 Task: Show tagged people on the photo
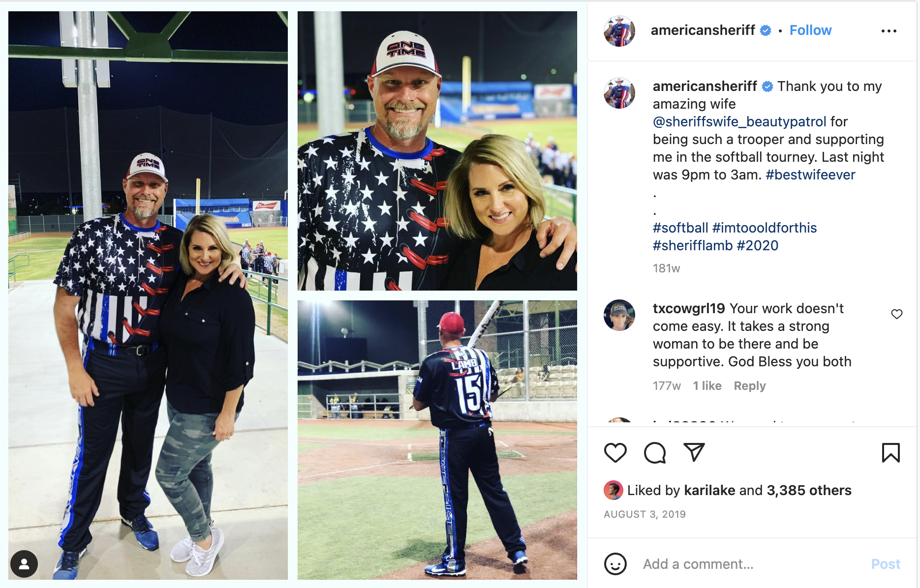click(24, 564)
